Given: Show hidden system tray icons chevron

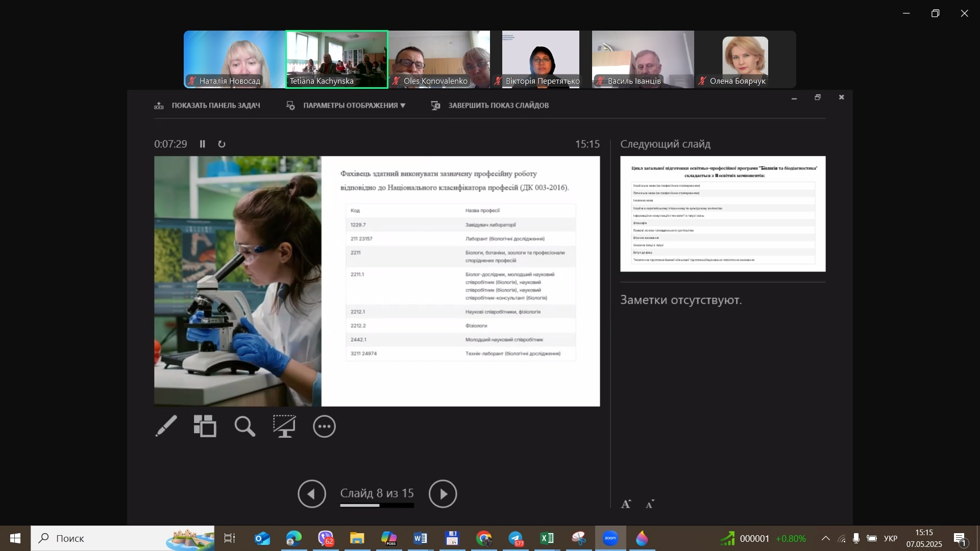Looking at the screenshot, I should (825, 538).
